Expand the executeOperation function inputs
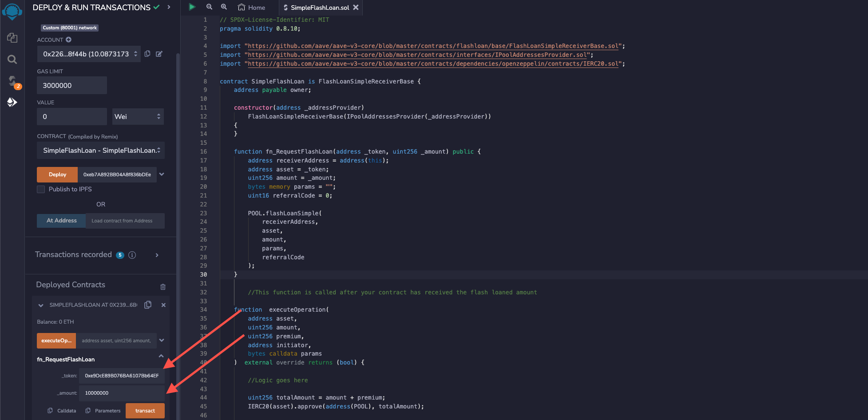868x420 pixels. [162, 341]
